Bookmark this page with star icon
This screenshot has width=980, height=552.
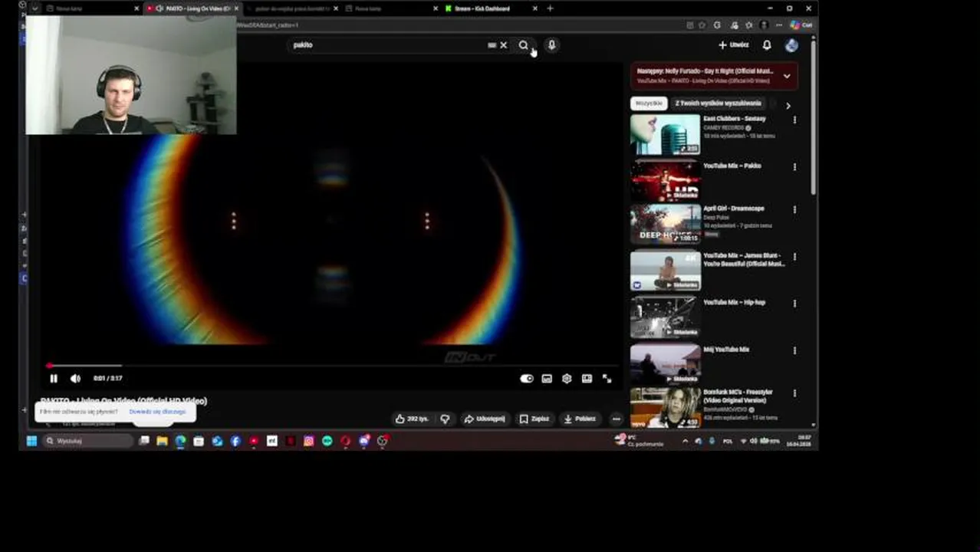click(702, 25)
